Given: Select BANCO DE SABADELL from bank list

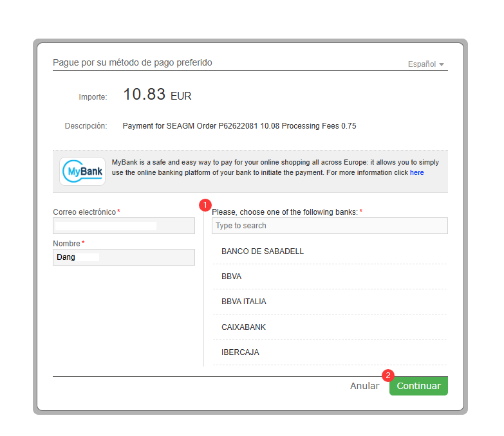Looking at the screenshot, I should click(x=330, y=251).
